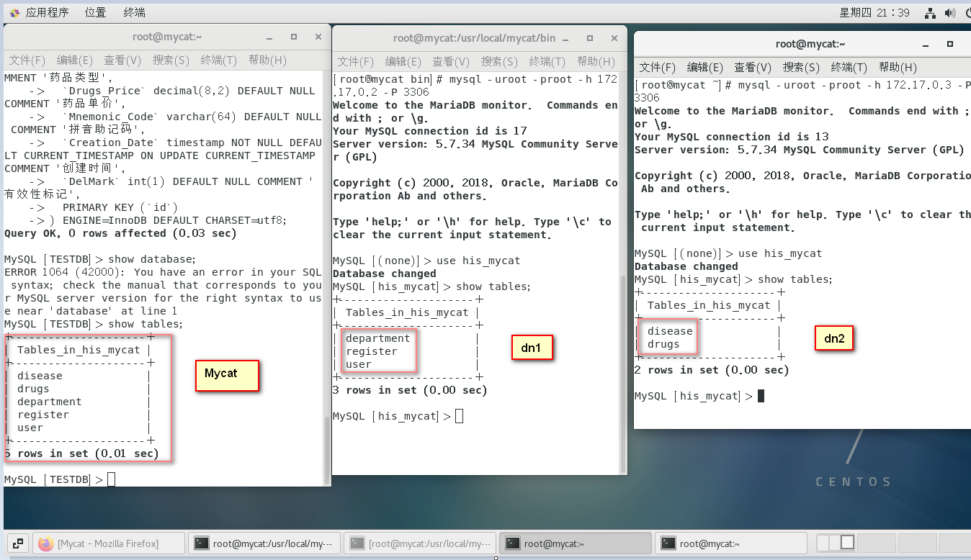Click 'drugs' row in the right terminal
Screen dimensions: 971x560
[663, 344]
